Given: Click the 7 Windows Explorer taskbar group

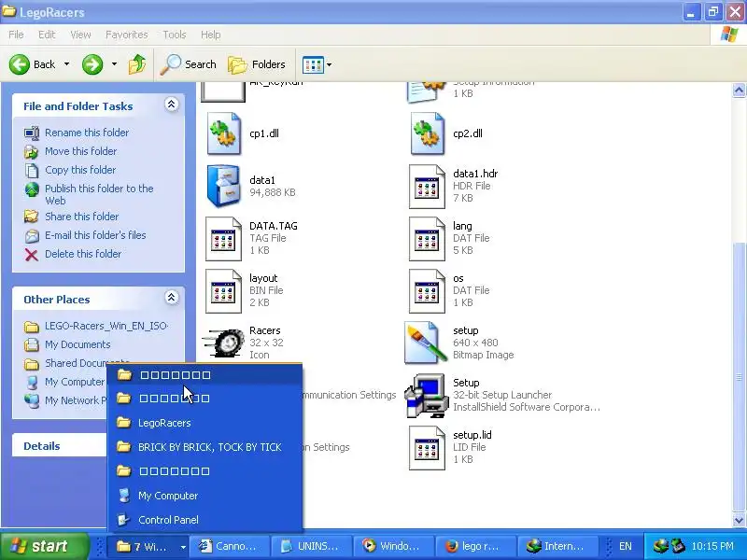Looking at the screenshot, I should click(148, 546).
